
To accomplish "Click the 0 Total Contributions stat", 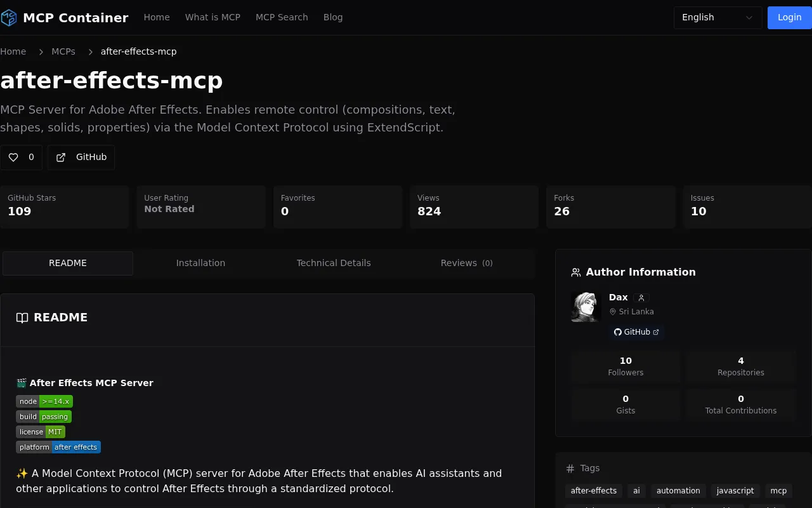I will (741, 404).
